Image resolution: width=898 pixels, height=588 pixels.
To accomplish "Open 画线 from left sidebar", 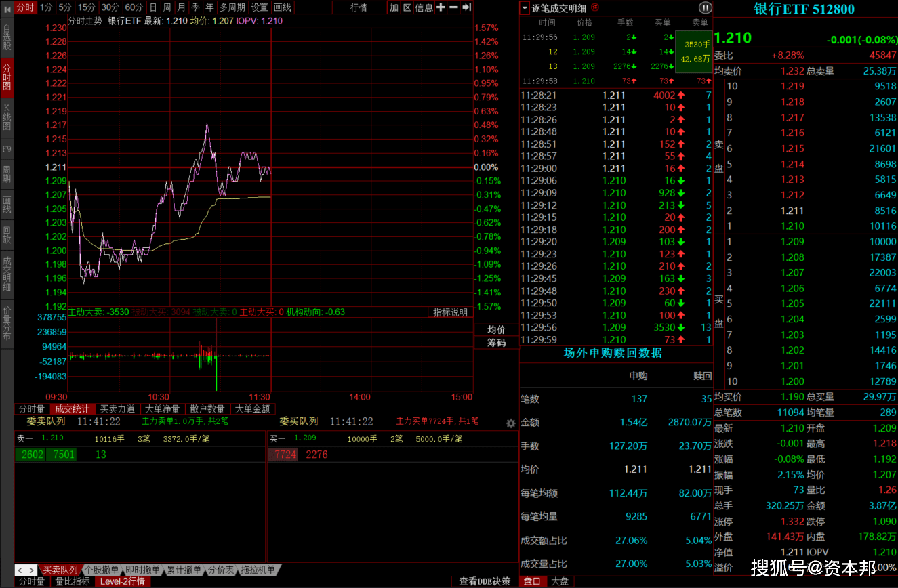I will [x=7, y=205].
